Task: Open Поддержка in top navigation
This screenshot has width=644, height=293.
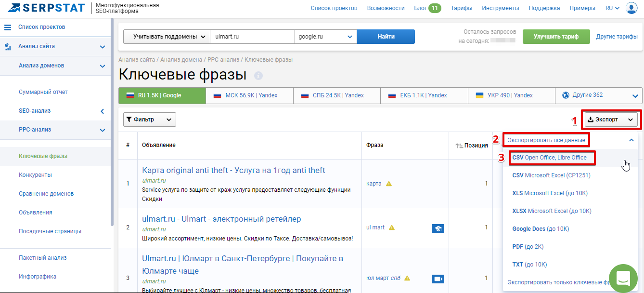Action: [544, 8]
